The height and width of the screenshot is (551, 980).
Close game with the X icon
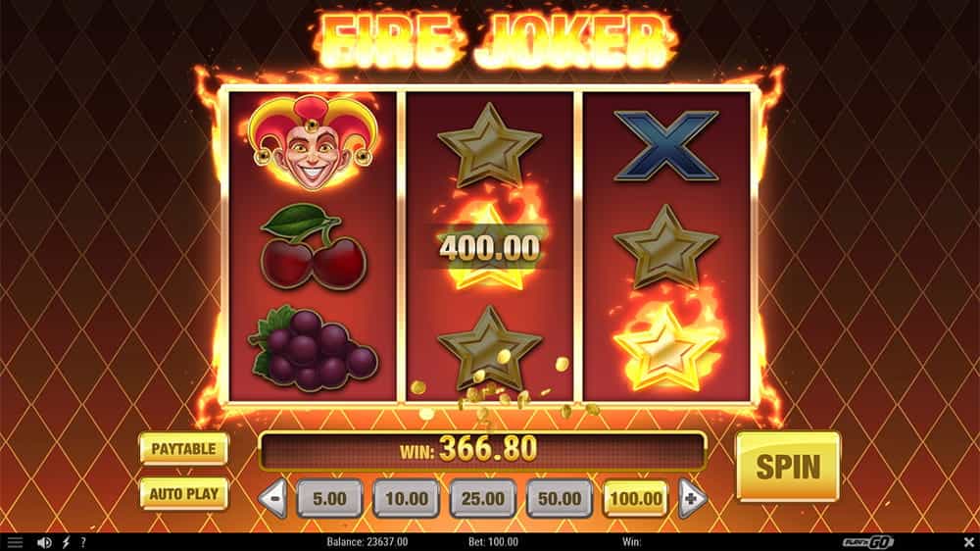tap(968, 542)
